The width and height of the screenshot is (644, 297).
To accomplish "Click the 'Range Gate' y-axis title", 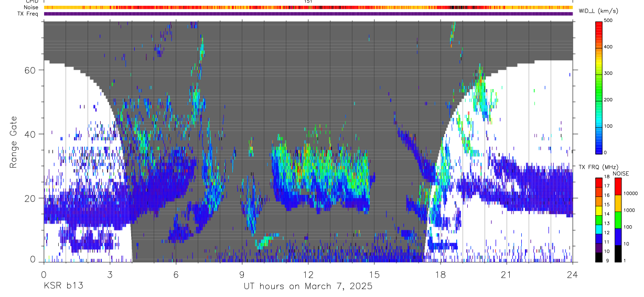I will [x=14, y=142].
